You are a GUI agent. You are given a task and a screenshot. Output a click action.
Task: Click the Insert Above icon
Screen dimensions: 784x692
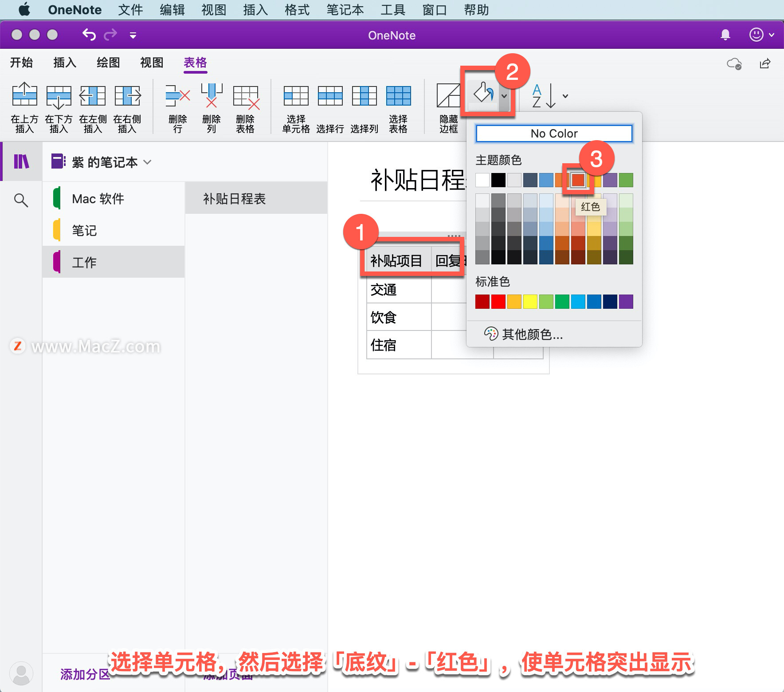click(x=24, y=94)
